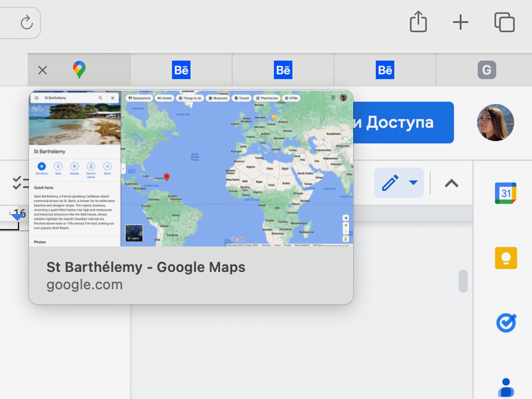The width and height of the screenshot is (532, 399).
Task: Show all tabs overview icon
Action: point(504,22)
